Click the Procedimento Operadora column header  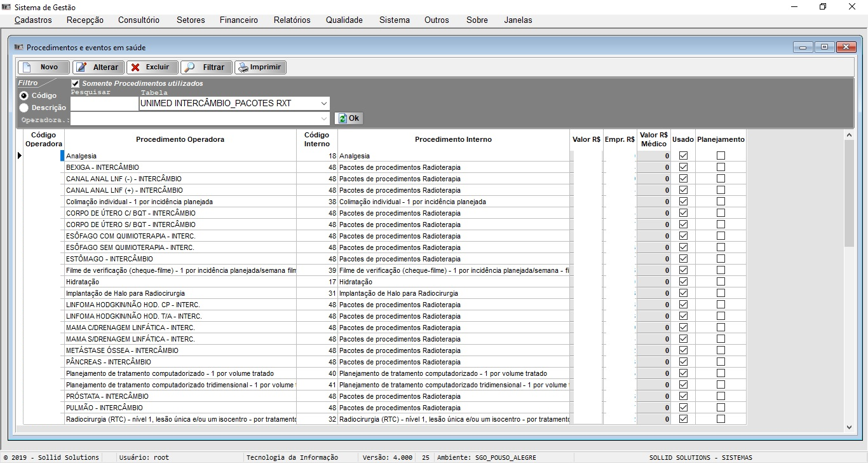pos(180,139)
